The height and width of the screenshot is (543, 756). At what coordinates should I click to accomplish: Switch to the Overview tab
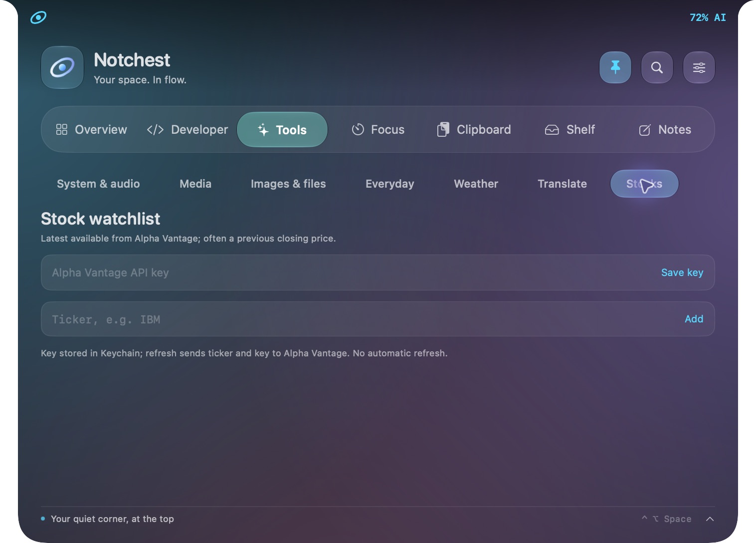[91, 130]
